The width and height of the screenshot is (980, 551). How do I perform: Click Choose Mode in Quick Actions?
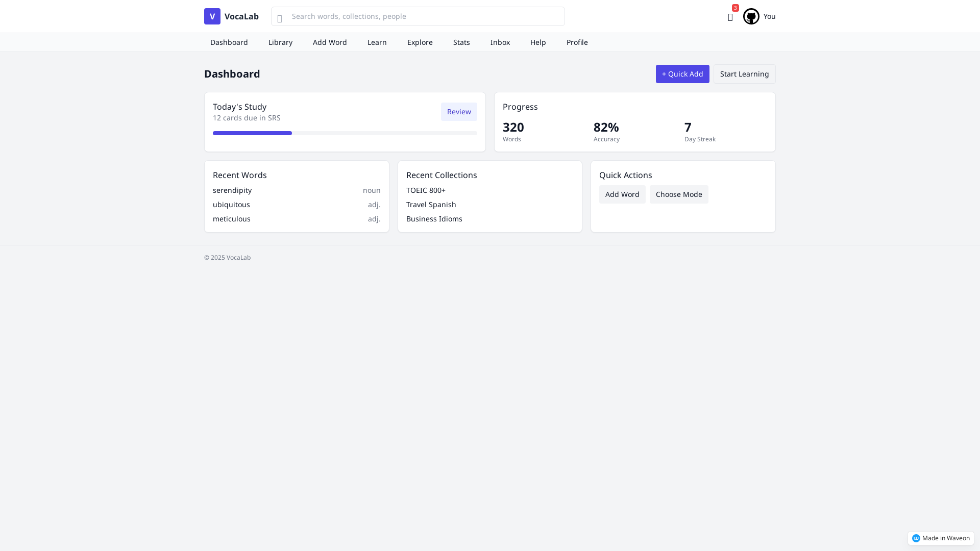point(678,194)
